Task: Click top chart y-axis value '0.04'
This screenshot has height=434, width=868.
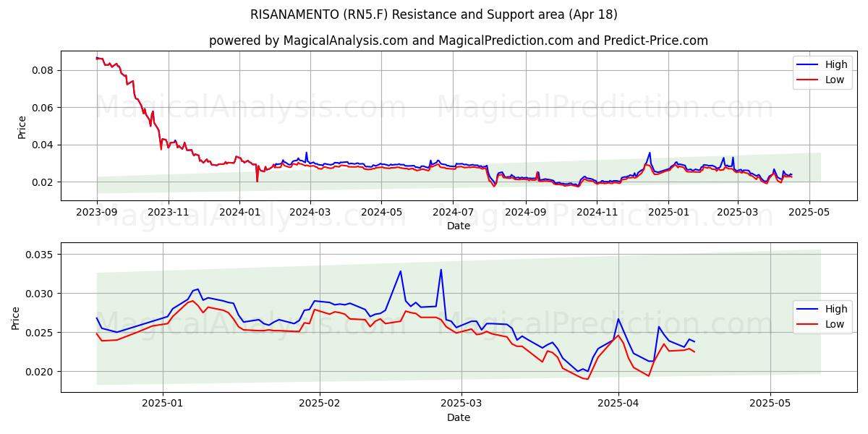Action: click(43, 145)
